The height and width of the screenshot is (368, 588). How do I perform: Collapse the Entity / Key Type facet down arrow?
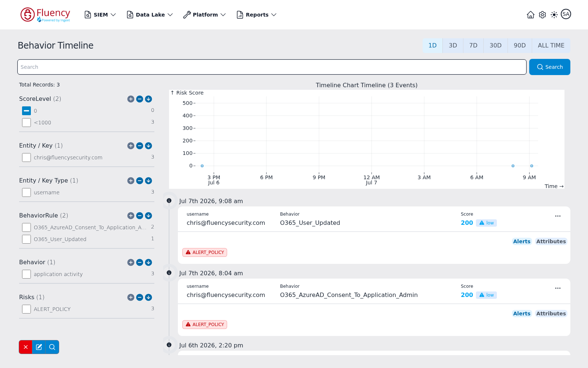[x=148, y=181]
